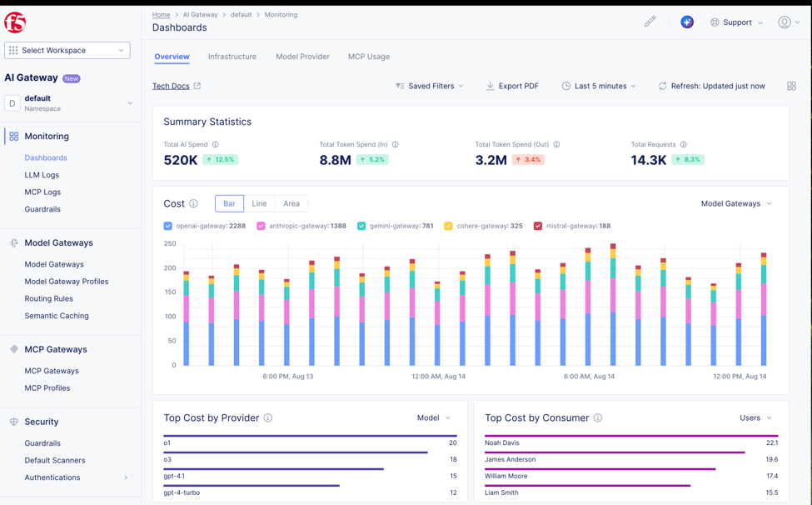The image size is (812, 505).
Task: Click the Support lifebuoy icon
Action: point(715,22)
